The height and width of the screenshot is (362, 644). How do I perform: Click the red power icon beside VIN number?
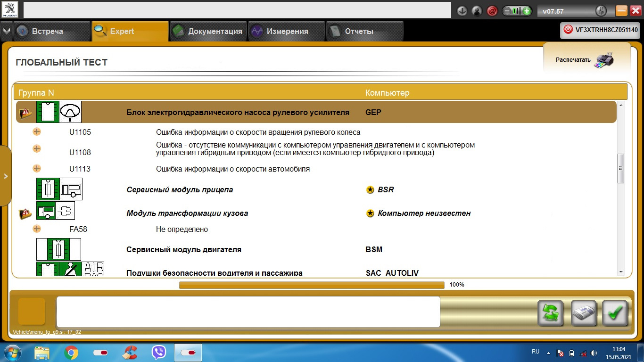(x=568, y=30)
